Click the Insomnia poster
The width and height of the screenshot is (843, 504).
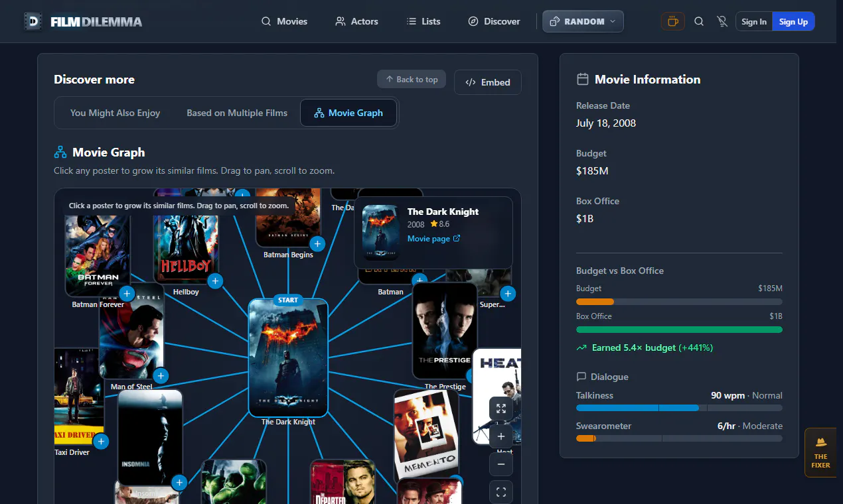click(x=150, y=437)
